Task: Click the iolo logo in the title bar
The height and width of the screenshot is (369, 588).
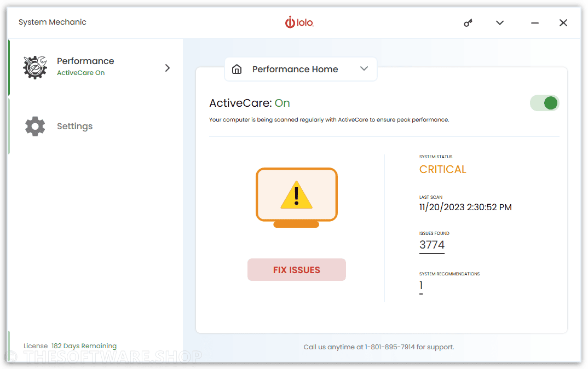Action: click(x=299, y=22)
